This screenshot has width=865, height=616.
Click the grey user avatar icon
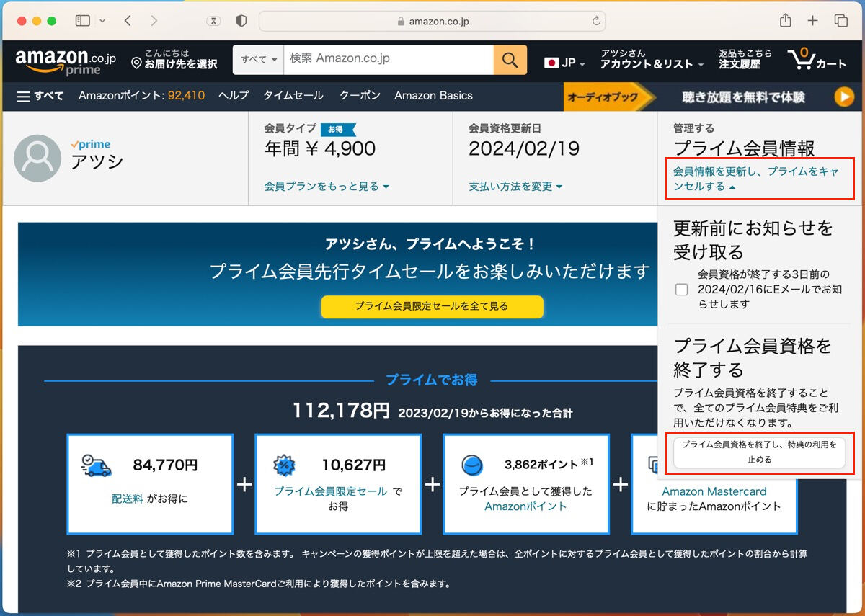tap(37, 159)
